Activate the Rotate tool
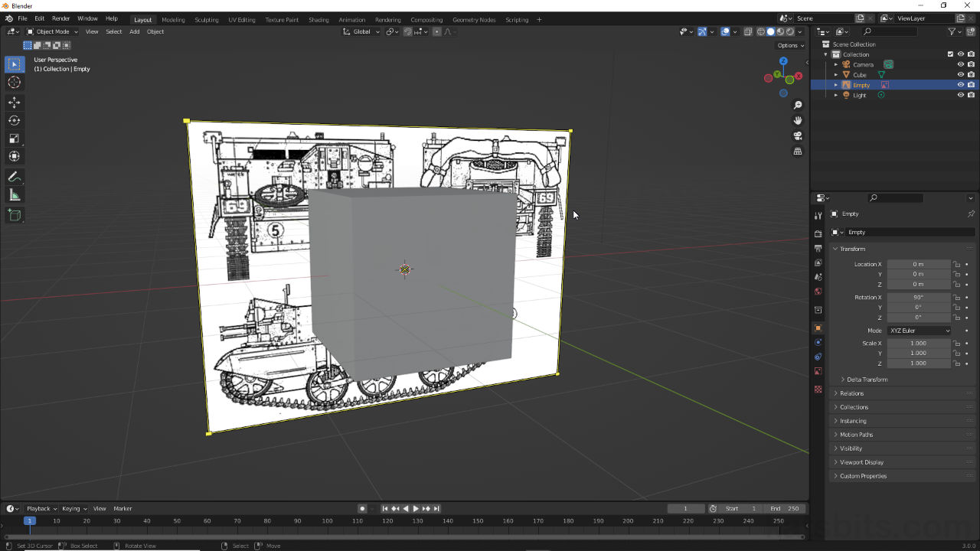Screen dimensions: 980x551 (15, 120)
